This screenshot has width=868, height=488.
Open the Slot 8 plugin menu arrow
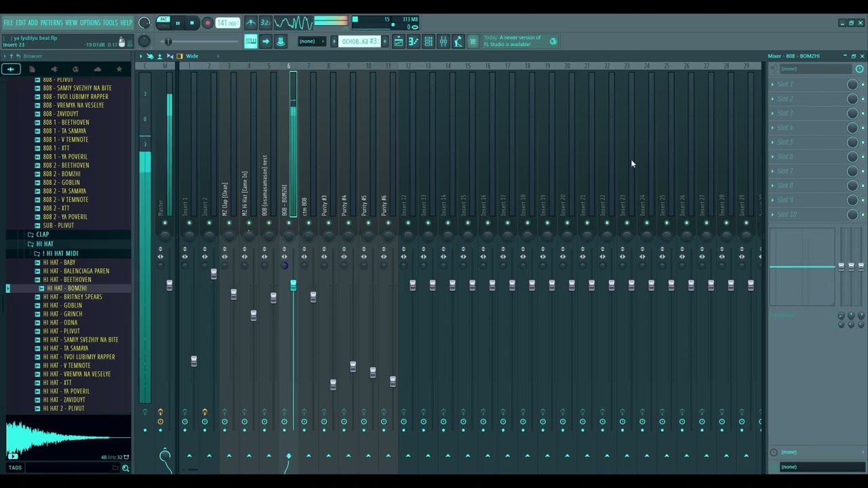[x=772, y=185]
